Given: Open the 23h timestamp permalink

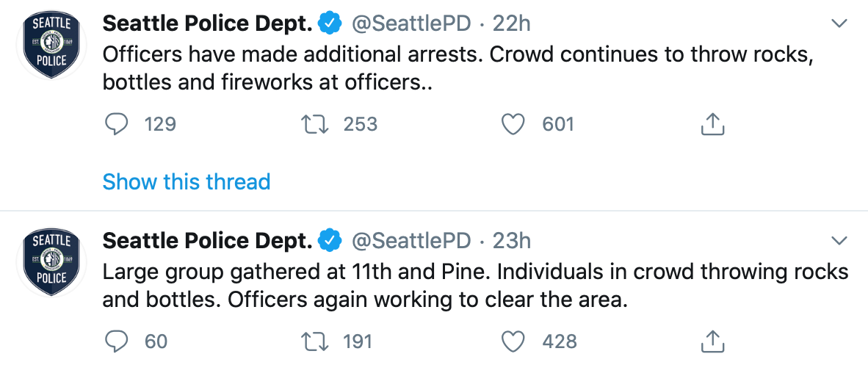Looking at the screenshot, I should point(511,240).
